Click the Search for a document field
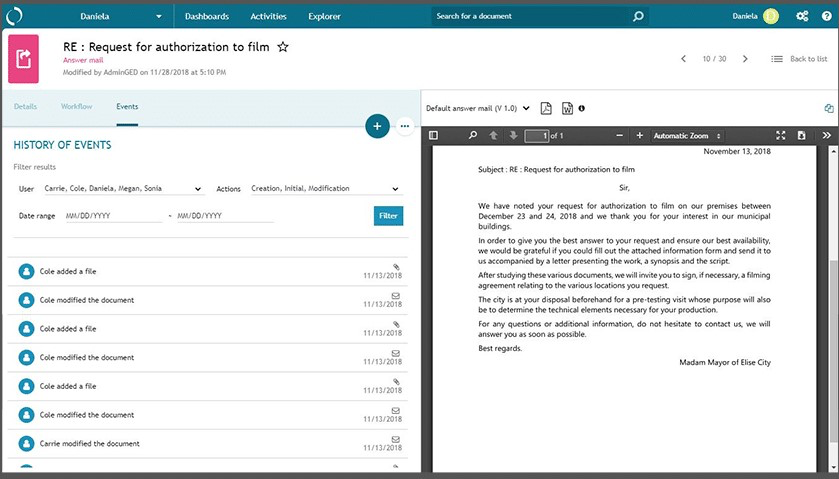The width and height of the screenshot is (839, 479). [531, 16]
